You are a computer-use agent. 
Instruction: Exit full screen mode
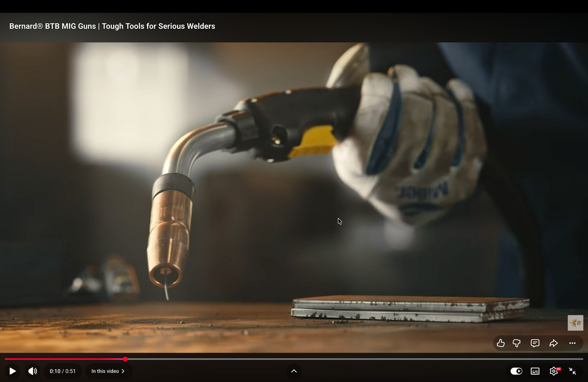(x=572, y=371)
